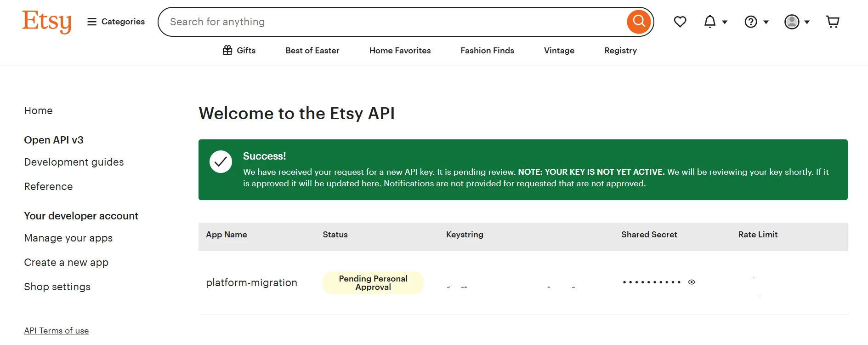Open the Registry page

[621, 51]
